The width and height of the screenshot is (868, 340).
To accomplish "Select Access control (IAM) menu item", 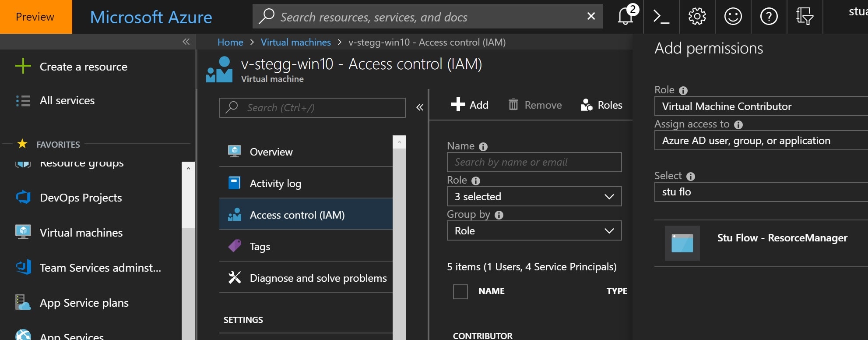I will 306,215.
